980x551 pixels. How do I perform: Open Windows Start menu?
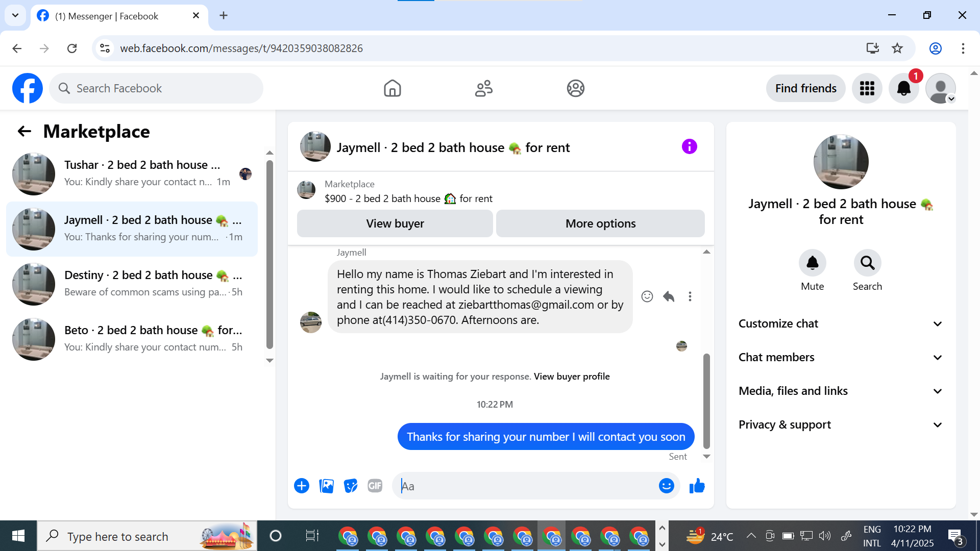pos(18,536)
